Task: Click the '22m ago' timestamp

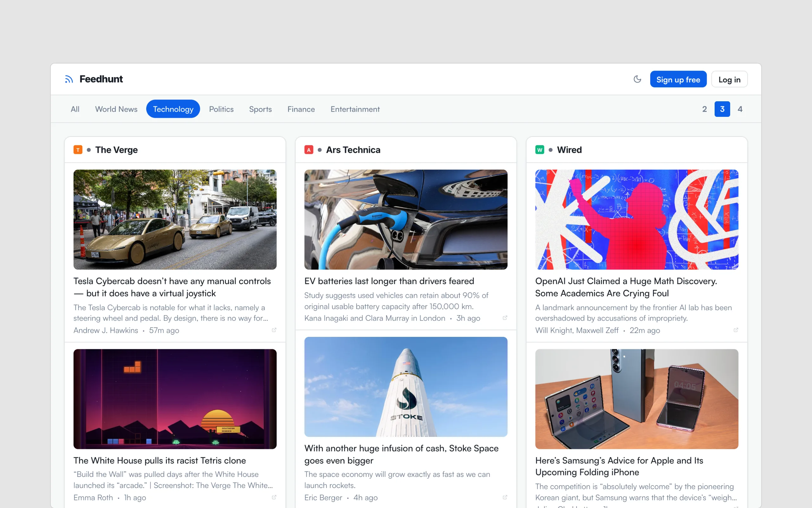Action: [645, 330]
